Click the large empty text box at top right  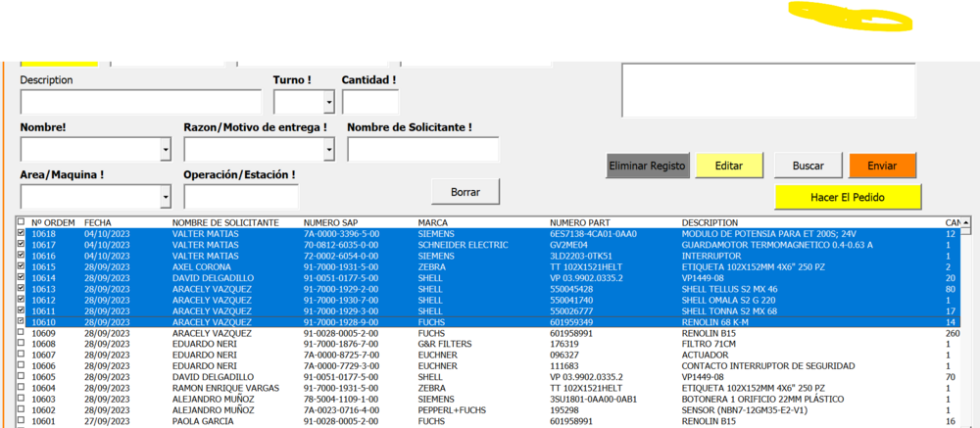tap(768, 90)
